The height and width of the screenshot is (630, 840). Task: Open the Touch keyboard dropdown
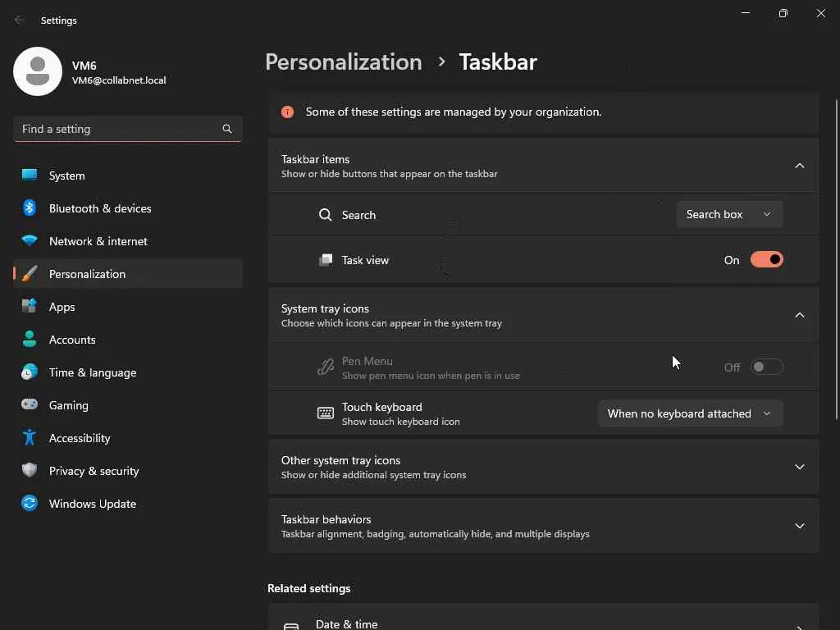pos(690,413)
